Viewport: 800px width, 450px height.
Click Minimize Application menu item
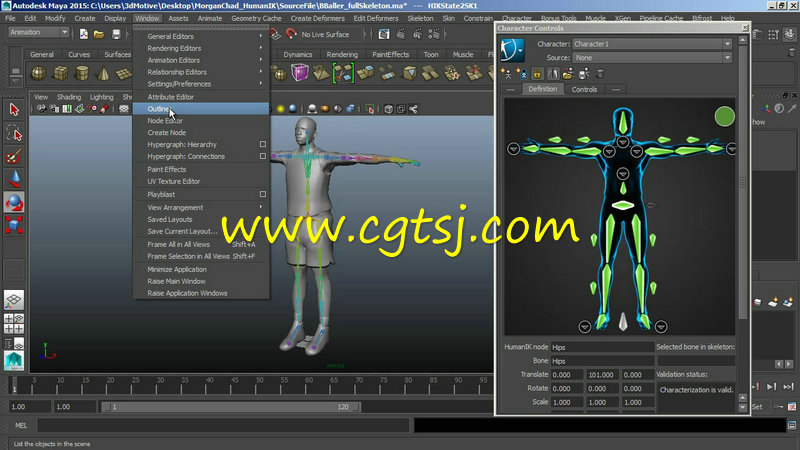[x=202, y=269]
